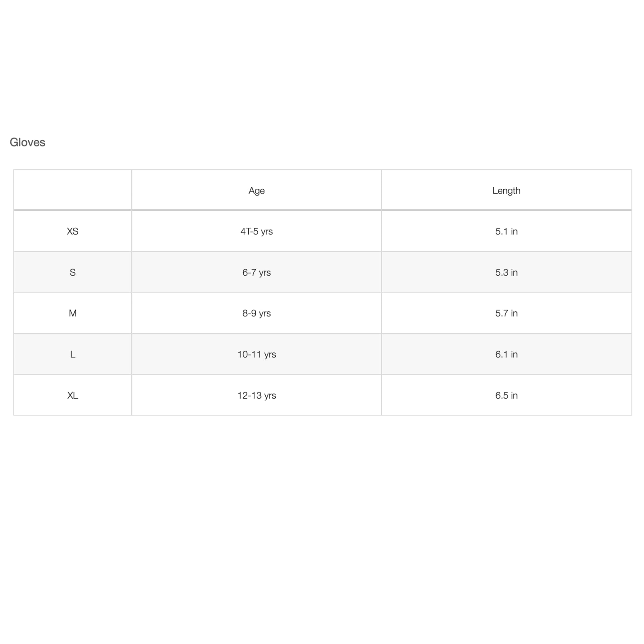Select the 10-11 yrs age cell

pos(256,354)
